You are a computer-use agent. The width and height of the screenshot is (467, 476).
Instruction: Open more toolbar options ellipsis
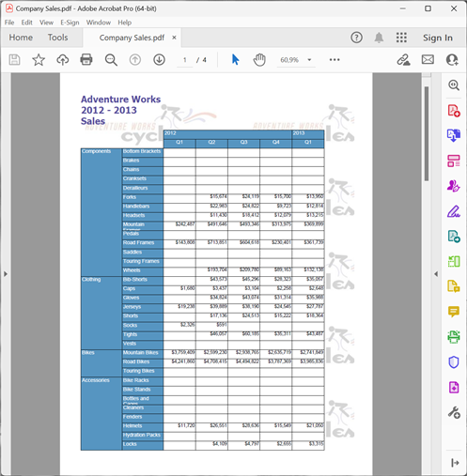(335, 60)
